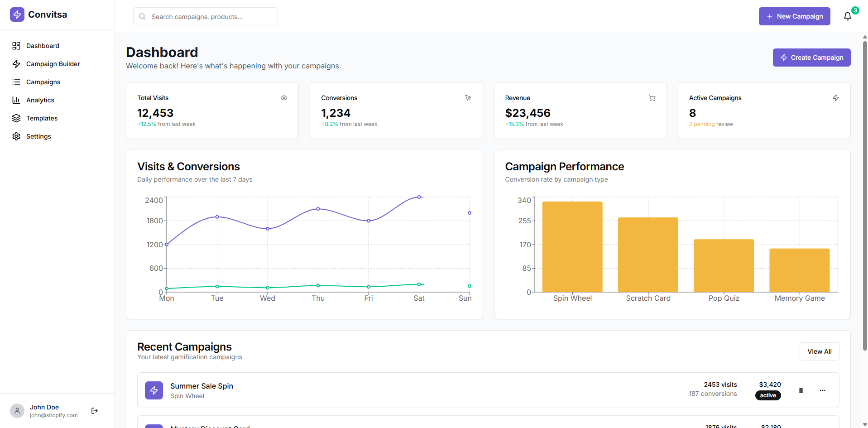Click the Convitsa lightning logo icon

[17, 14]
